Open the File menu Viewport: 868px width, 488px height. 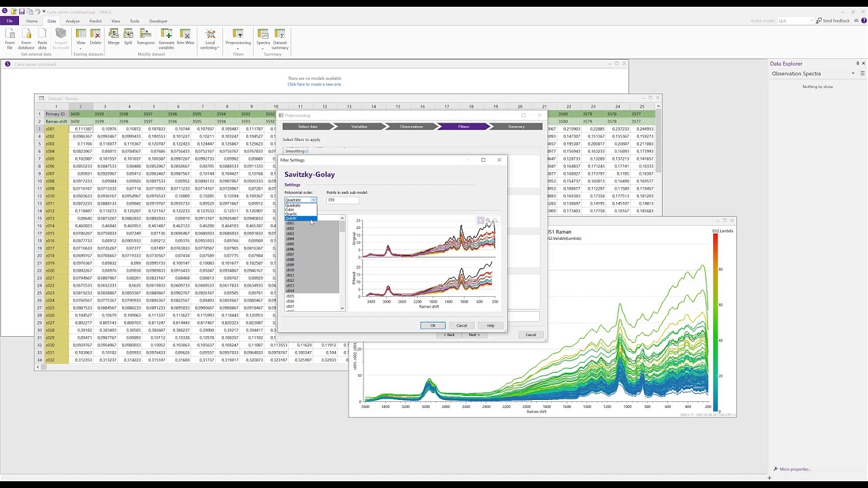[x=9, y=21]
